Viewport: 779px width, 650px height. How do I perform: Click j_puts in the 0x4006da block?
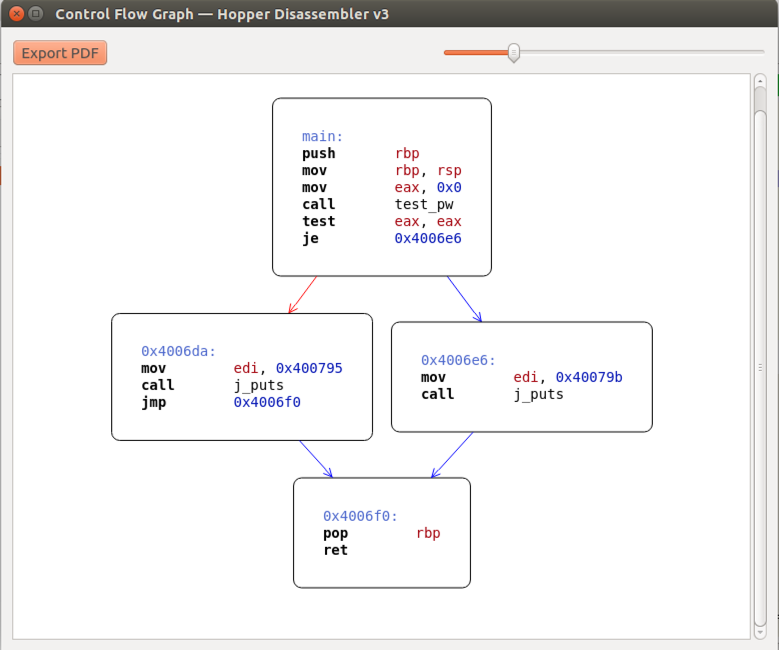[258, 385]
